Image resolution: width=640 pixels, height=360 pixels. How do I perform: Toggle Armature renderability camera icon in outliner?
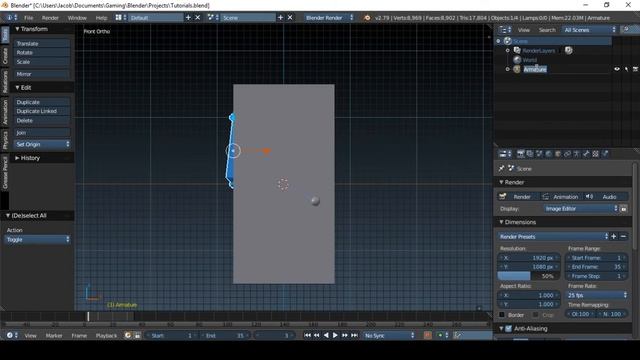click(635, 69)
